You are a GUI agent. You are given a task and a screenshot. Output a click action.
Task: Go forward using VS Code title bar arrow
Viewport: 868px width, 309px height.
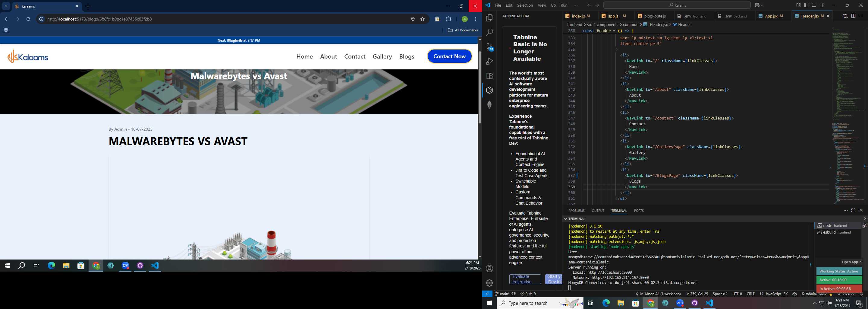pos(597,5)
